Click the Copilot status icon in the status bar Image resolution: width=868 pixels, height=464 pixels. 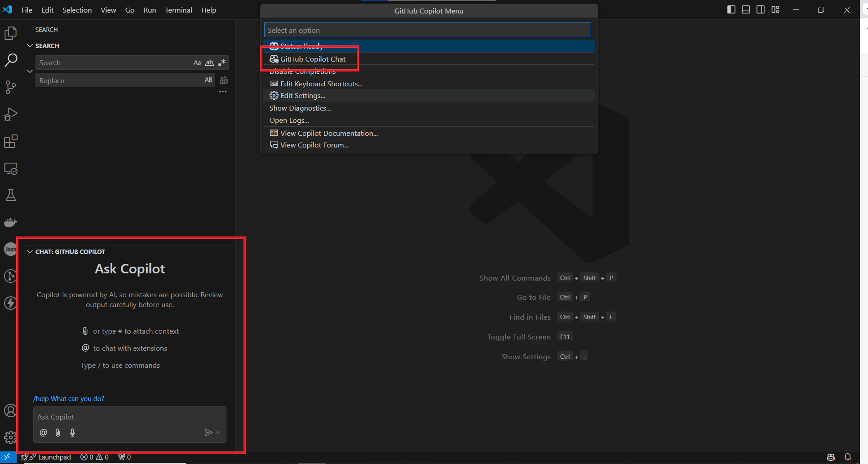tap(831, 457)
